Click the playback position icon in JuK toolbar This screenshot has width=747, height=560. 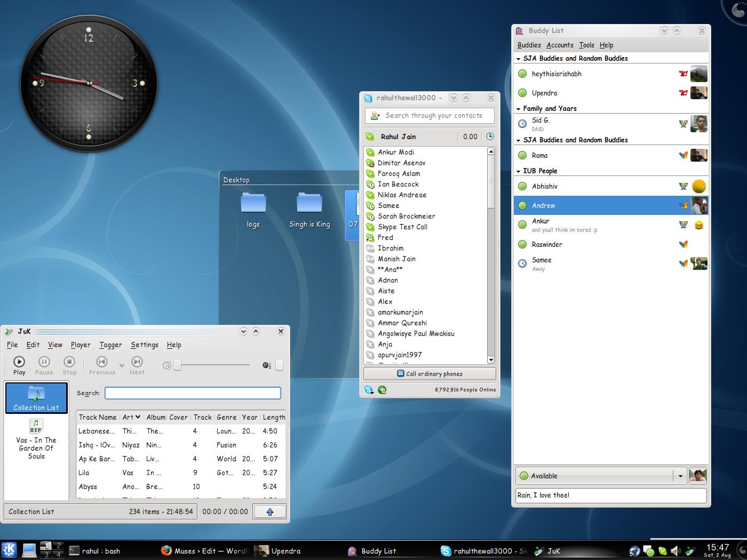[x=167, y=365]
